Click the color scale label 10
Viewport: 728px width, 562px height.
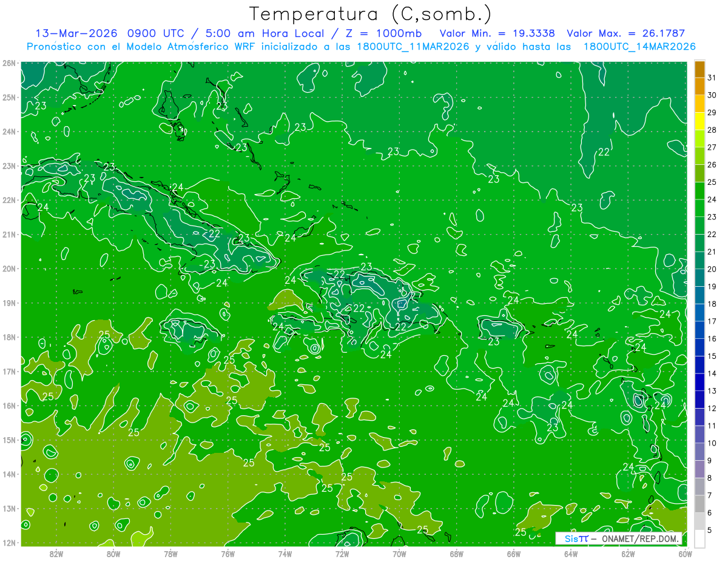(x=711, y=443)
